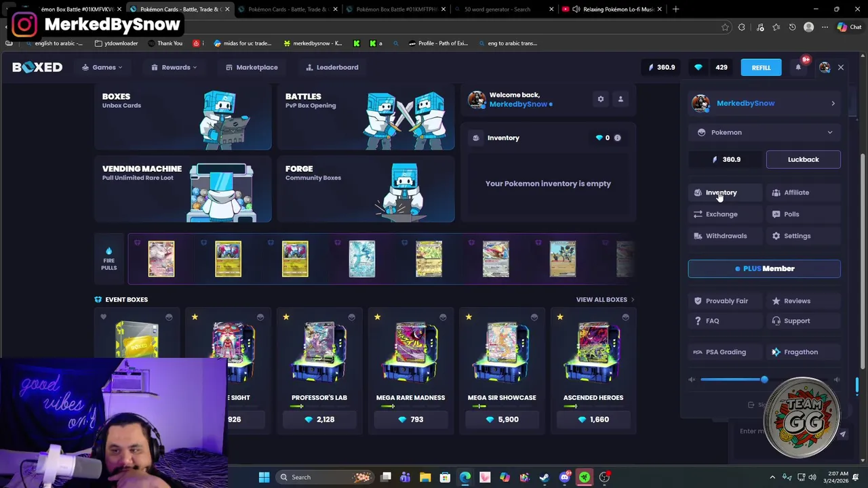Go to the Leaderboard page
The width and height of the screenshot is (868, 488).
click(332, 67)
